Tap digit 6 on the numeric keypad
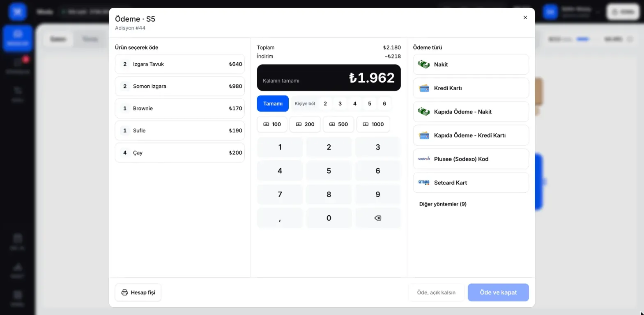 378,171
